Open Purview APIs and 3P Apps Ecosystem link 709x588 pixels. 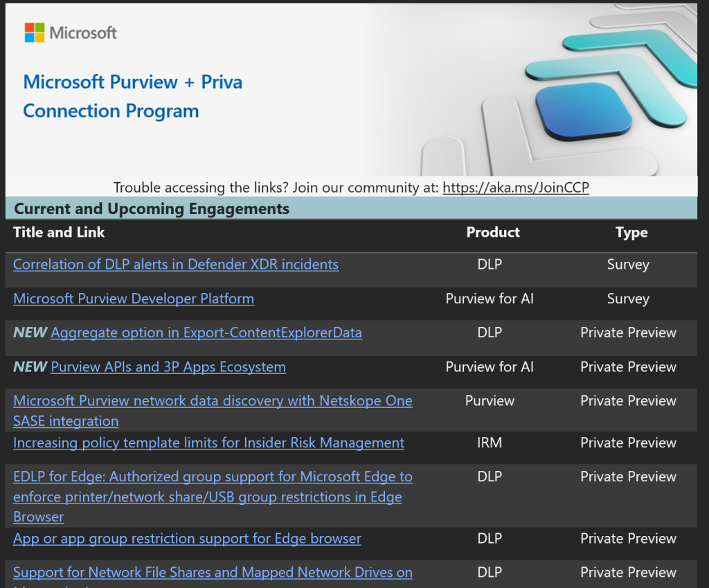point(168,366)
